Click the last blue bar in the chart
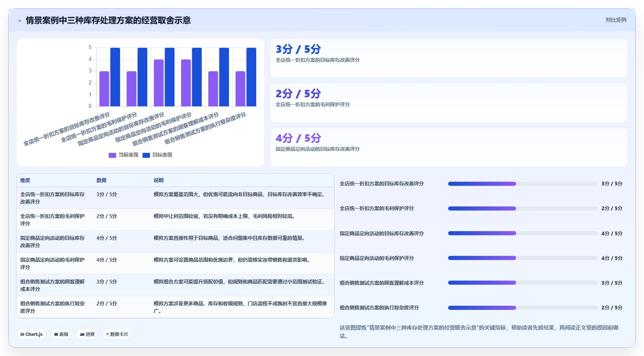This screenshot has height=356, width=644. coord(251,77)
